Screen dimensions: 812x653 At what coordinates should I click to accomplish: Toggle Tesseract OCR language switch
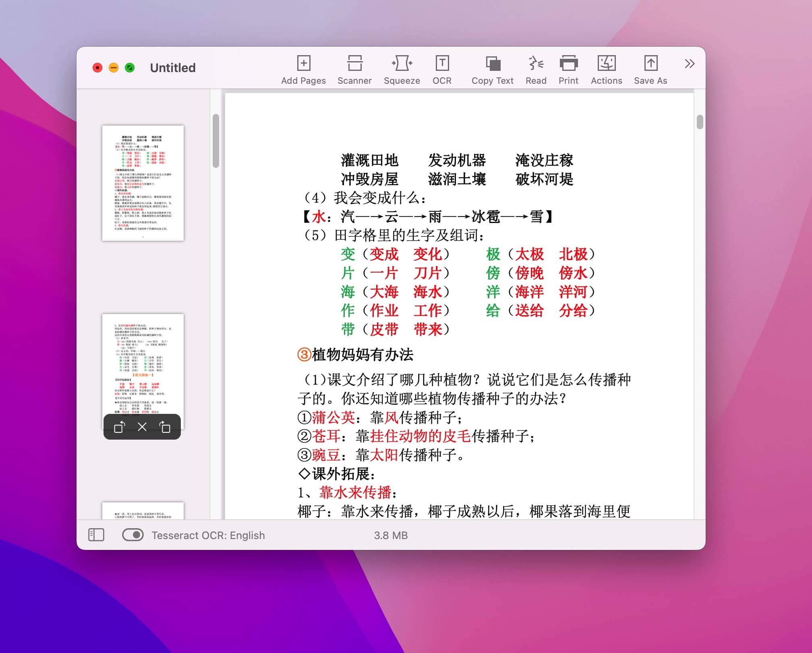click(132, 535)
